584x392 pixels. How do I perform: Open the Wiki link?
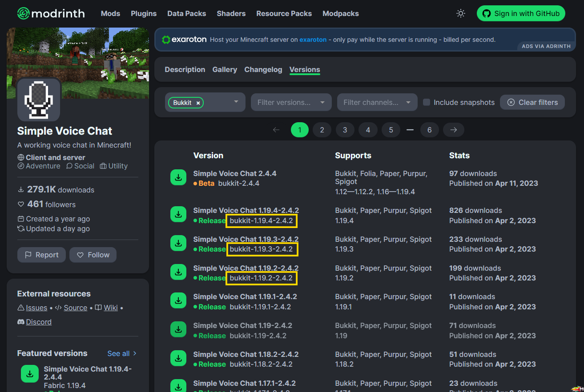[111, 308]
